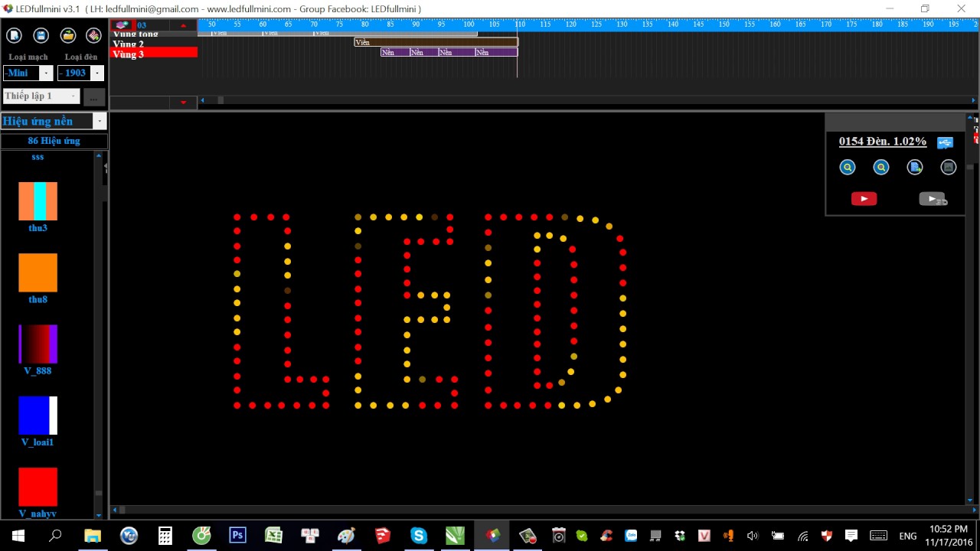Expand the Hiệu ứng nền dropdown
This screenshot has width=980, height=551.
[x=100, y=121]
